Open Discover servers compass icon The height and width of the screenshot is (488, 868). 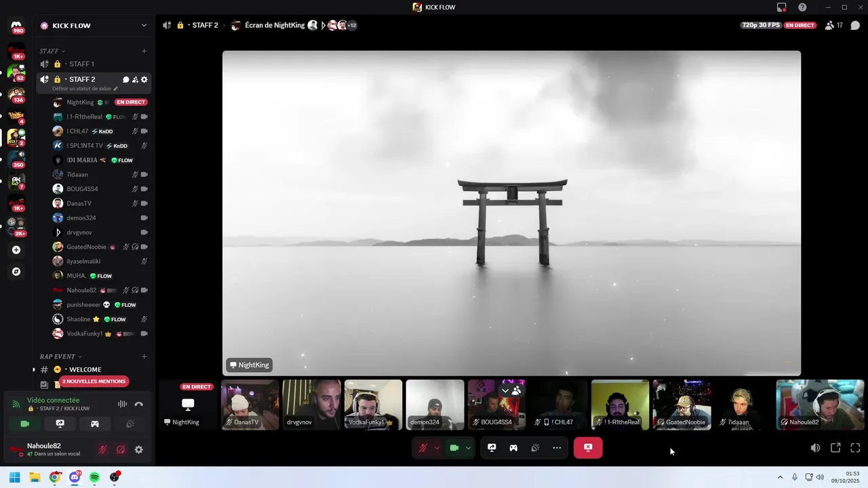16,272
